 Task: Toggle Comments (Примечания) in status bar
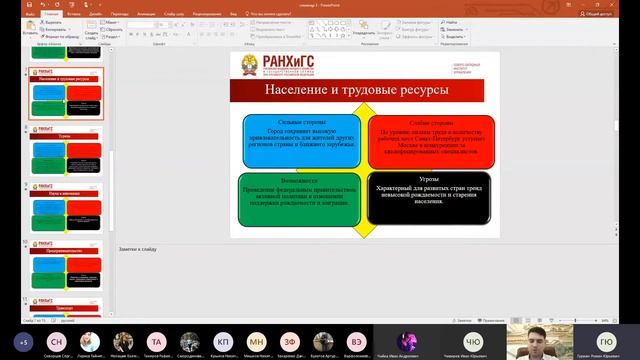[491, 321]
